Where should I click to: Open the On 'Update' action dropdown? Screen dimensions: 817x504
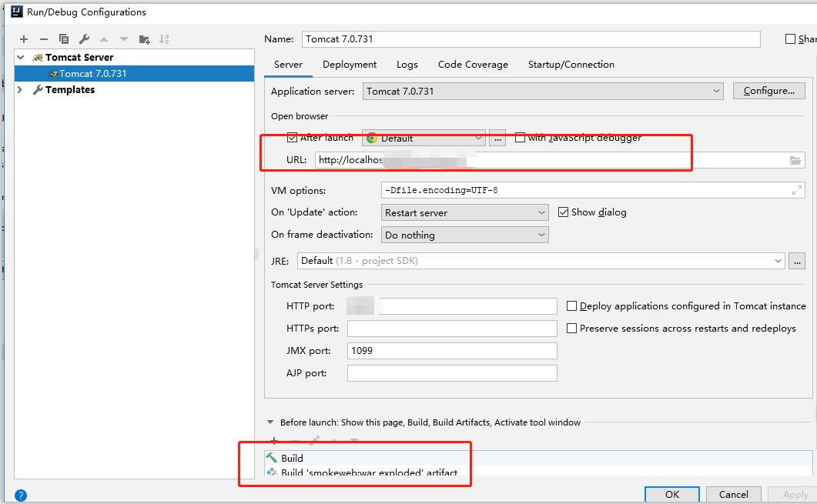465,212
